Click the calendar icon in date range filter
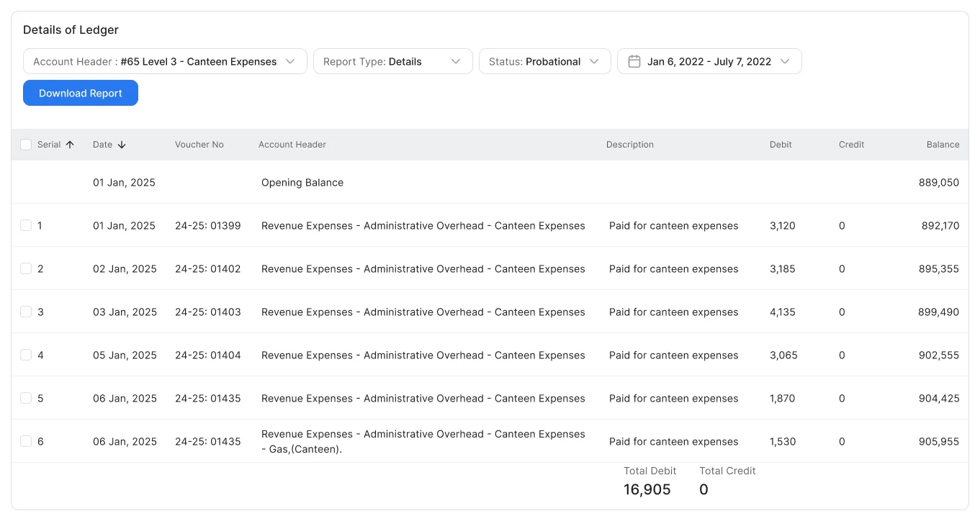 634,61
